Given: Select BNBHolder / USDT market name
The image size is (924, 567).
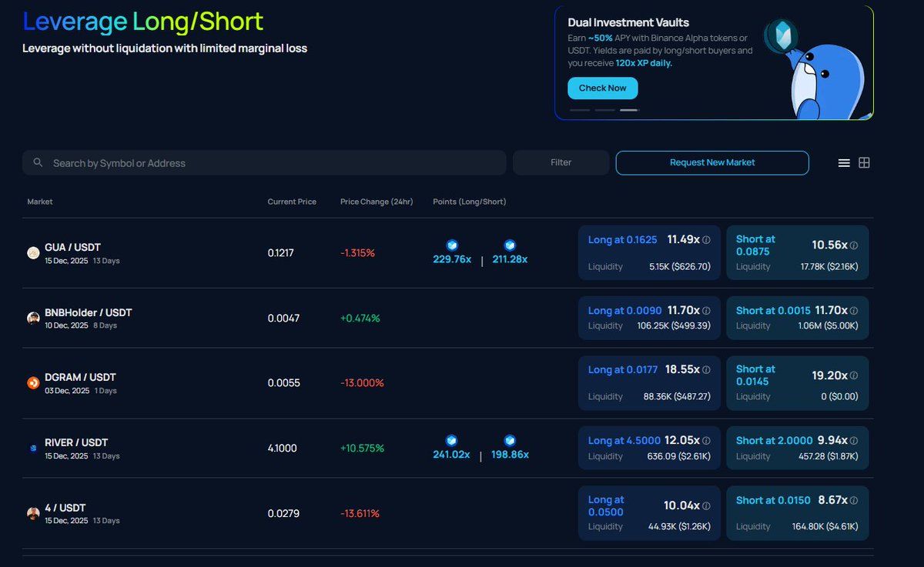Looking at the screenshot, I should coord(88,312).
